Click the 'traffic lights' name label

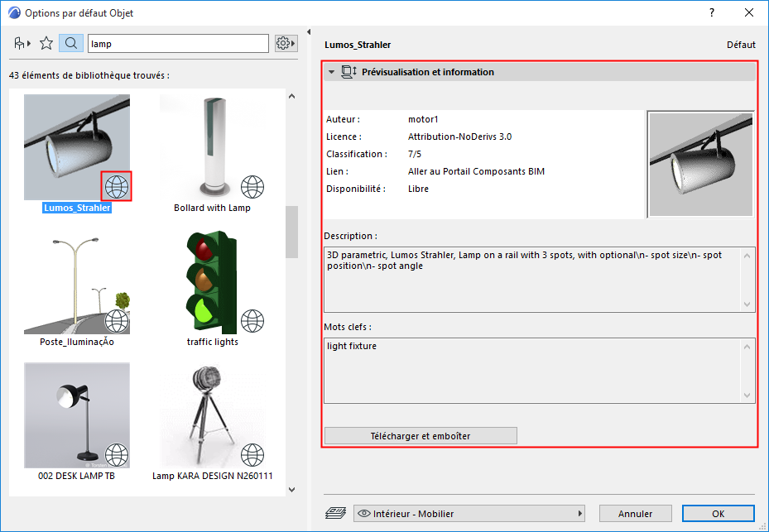[x=213, y=342]
